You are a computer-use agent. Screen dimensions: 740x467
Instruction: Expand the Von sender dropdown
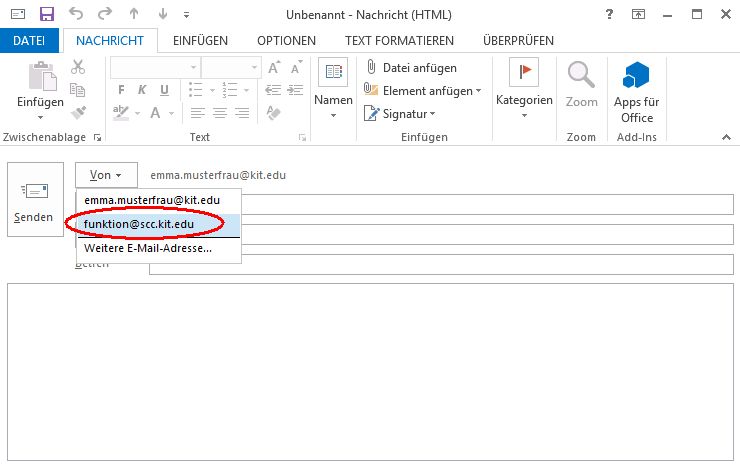click(x=105, y=175)
